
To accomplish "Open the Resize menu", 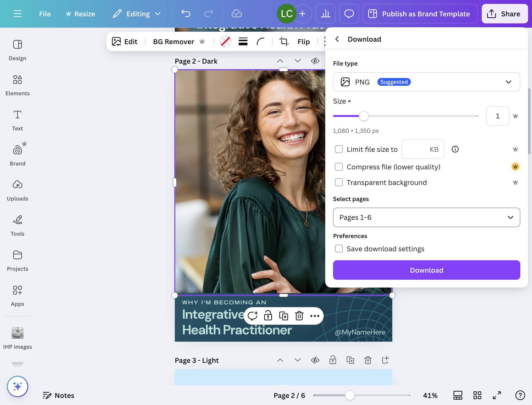I will point(80,14).
